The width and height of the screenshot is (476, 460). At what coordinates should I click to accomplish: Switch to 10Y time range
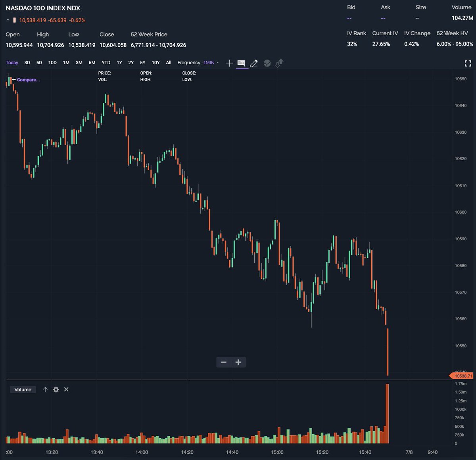click(156, 63)
